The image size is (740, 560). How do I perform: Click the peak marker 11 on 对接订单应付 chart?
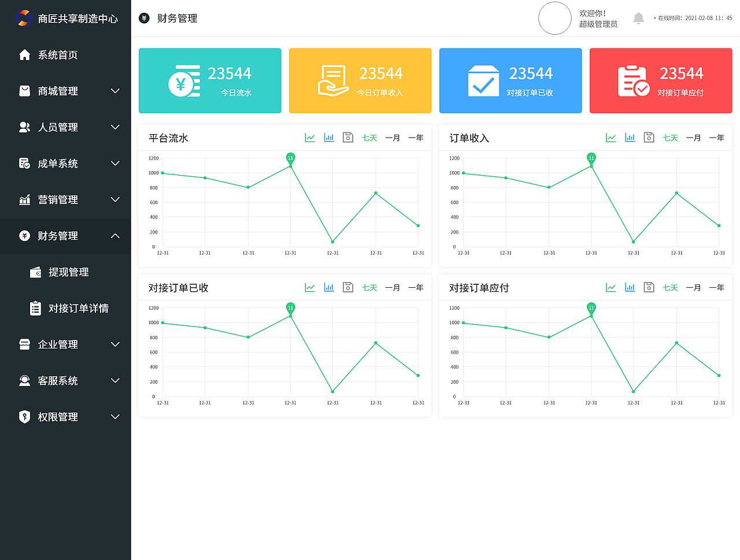point(591,307)
